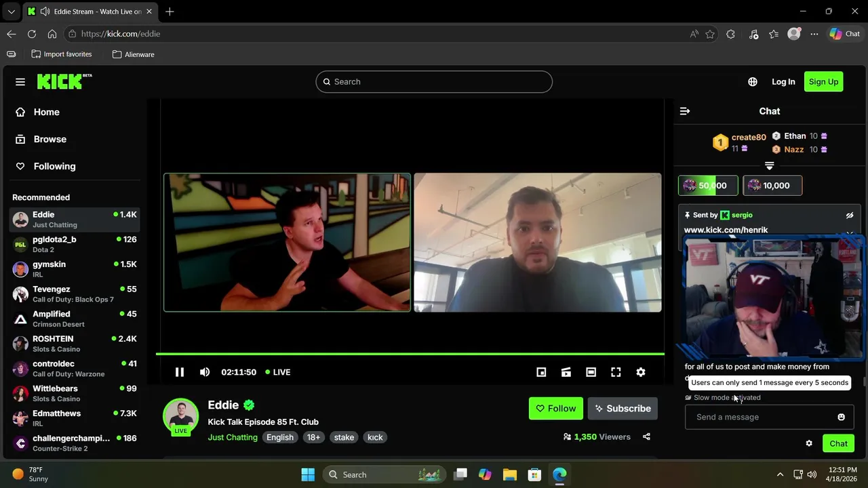Screen dimensions: 868x488
Task: Open browser Settings and more menu
Action: (x=814, y=34)
